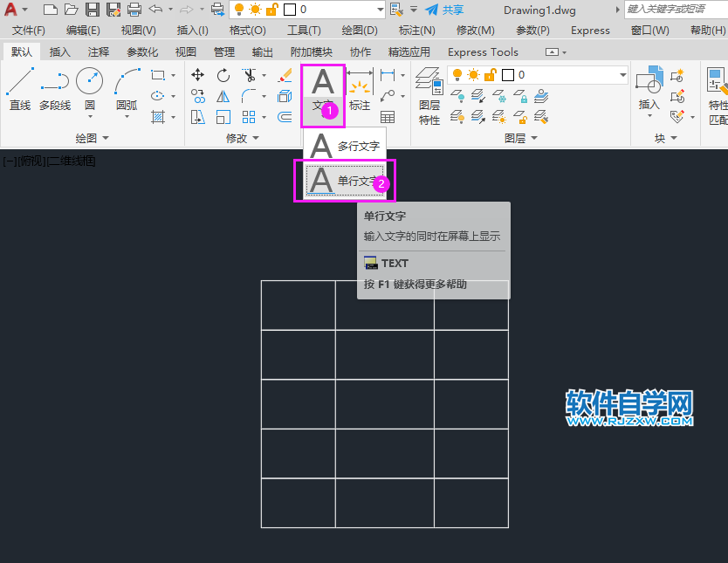This screenshot has width=728, height=563.
Task: Click the Move tool icon
Action: click(198, 75)
